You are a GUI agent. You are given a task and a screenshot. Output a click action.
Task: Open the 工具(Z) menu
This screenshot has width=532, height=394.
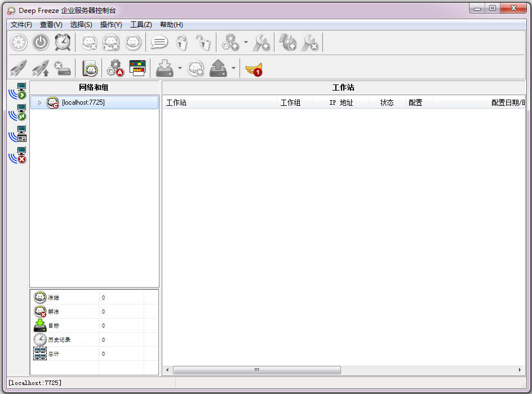click(141, 25)
